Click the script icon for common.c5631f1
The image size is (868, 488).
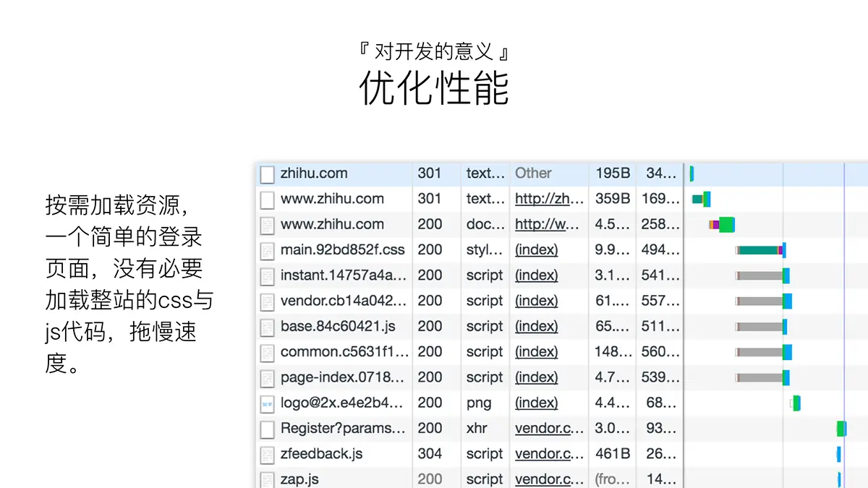268,352
